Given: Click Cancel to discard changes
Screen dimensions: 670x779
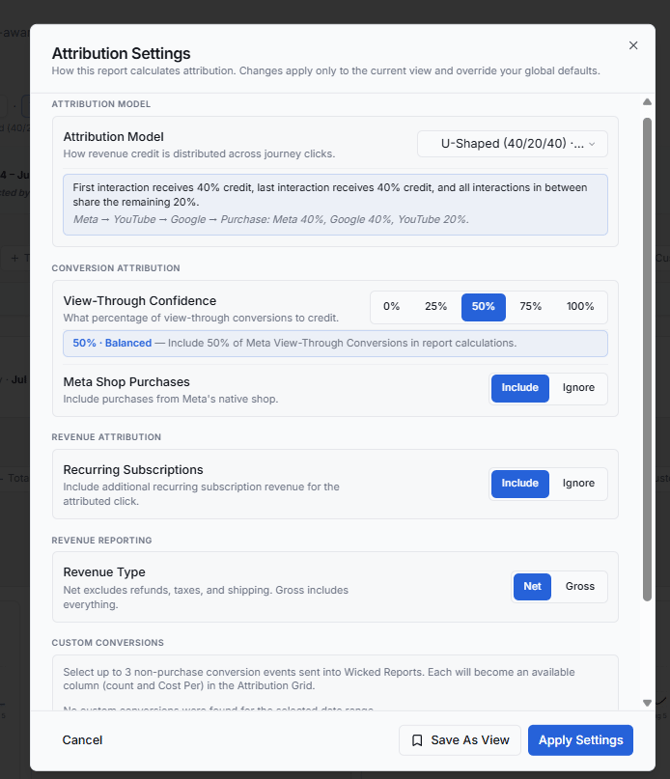Looking at the screenshot, I should click(x=82, y=740).
